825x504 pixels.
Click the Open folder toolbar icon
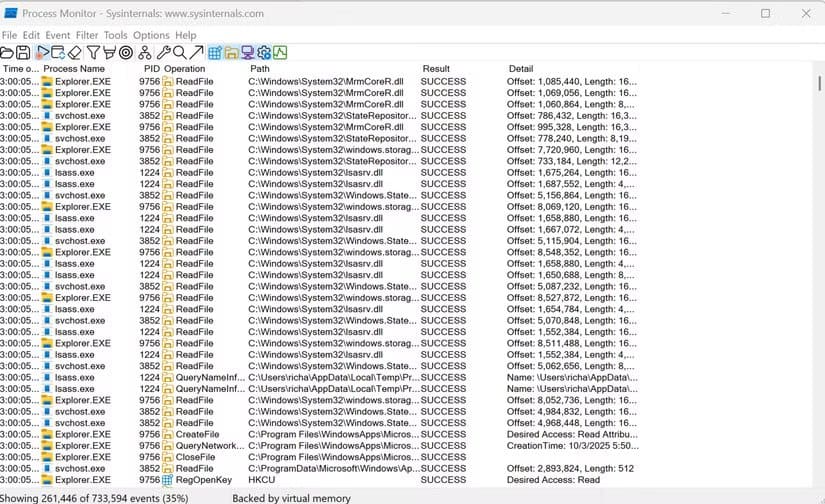tap(7, 52)
